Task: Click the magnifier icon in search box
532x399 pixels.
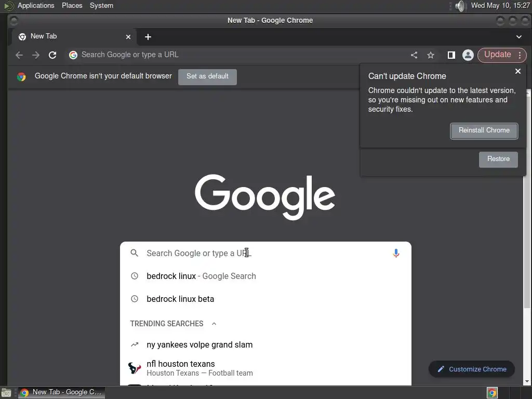Action: pyautogui.click(x=135, y=253)
